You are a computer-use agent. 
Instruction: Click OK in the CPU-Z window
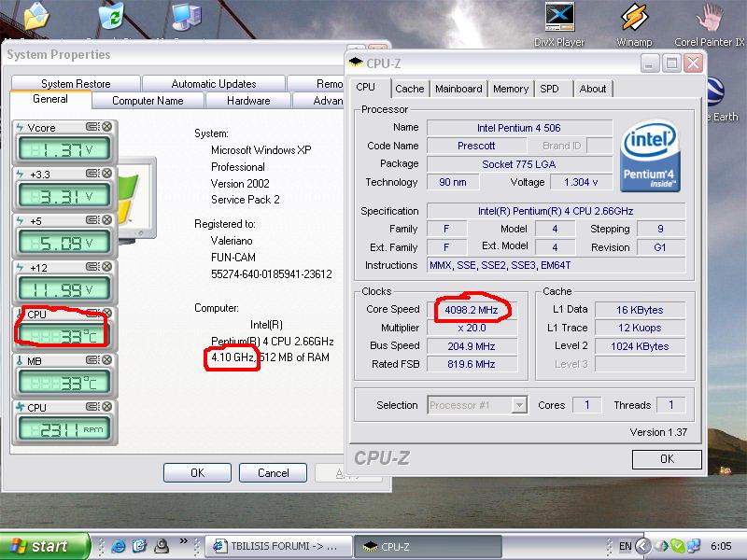(667, 459)
